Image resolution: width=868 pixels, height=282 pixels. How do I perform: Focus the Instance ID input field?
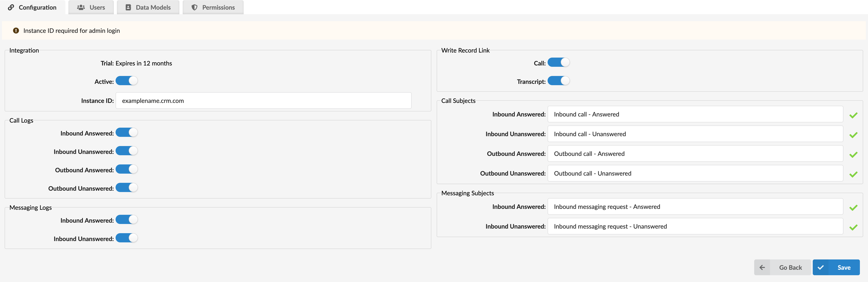264,101
